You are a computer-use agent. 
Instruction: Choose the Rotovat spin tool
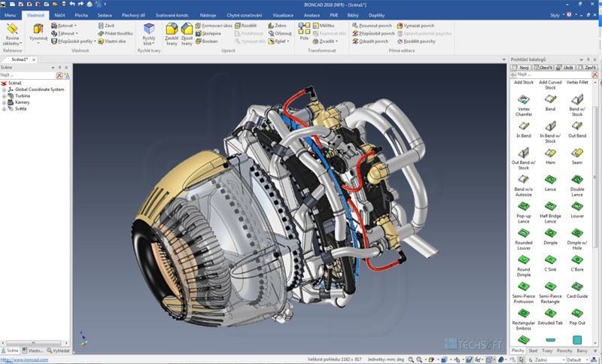64,26
